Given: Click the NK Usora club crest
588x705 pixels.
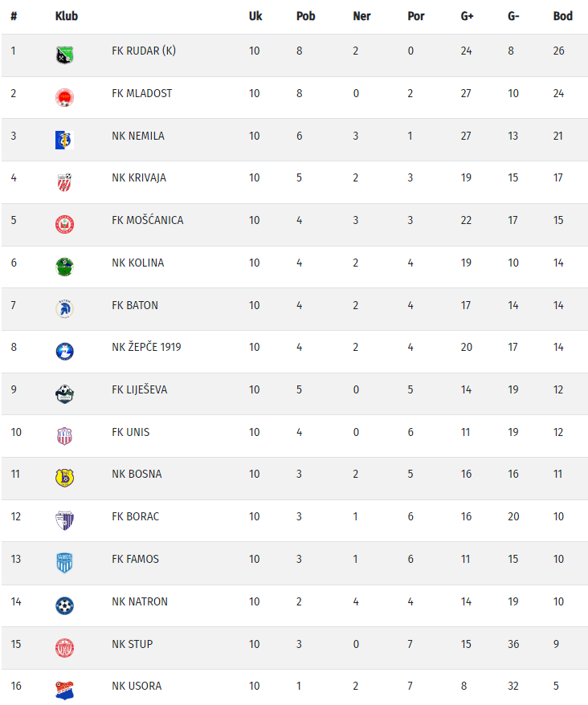Looking at the screenshot, I should pos(64,690).
